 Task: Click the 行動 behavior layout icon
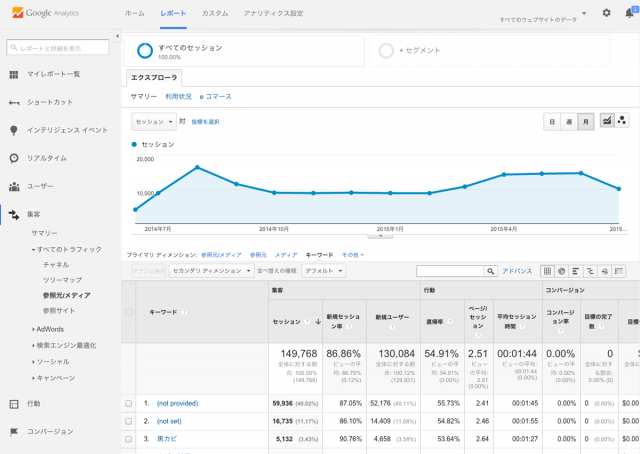coord(14,404)
